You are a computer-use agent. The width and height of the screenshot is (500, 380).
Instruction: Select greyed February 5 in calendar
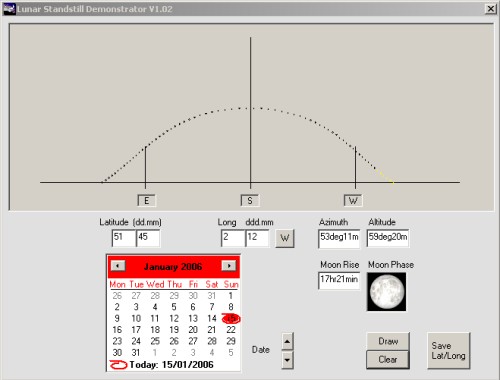pyautogui.click(x=231, y=352)
